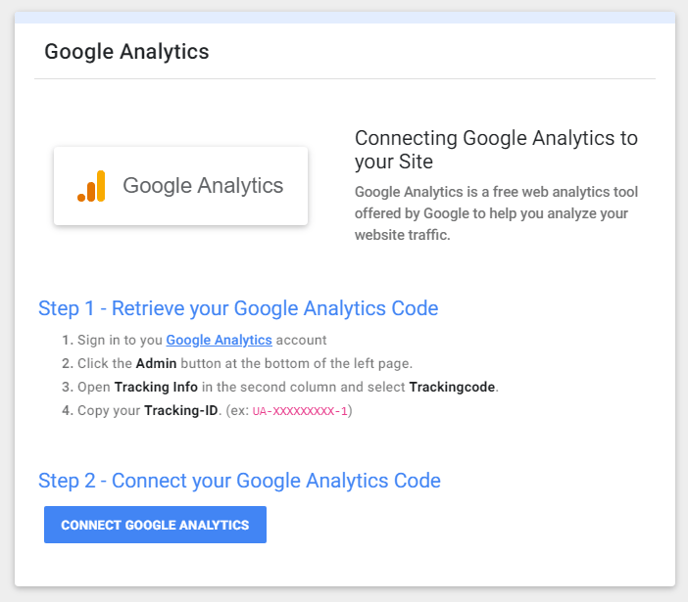The image size is (688, 602).
Task: Click the bold 'Admin' word in instructions
Action: [156, 363]
